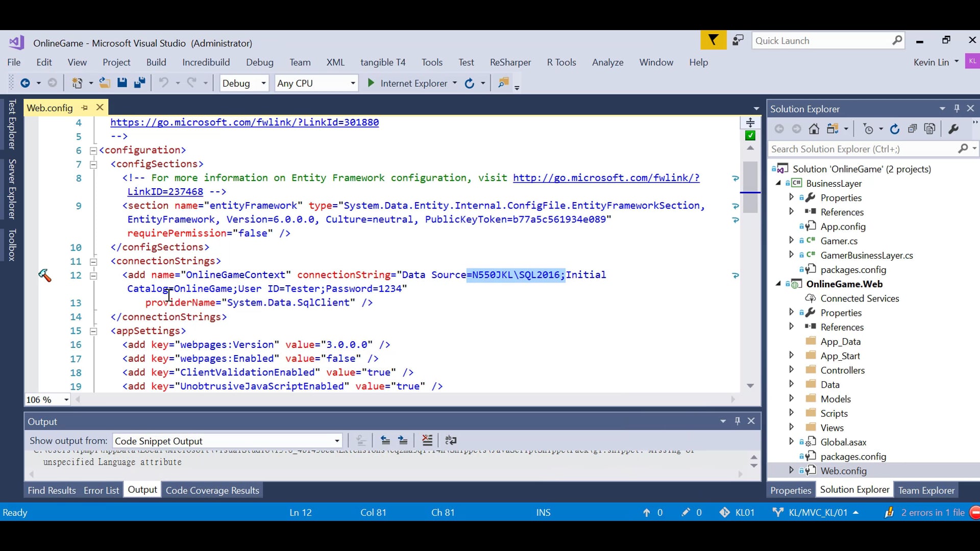Click the Refresh icon in Solution Explorer
The height and width of the screenshot is (551, 980).
pyautogui.click(x=895, y=129)
